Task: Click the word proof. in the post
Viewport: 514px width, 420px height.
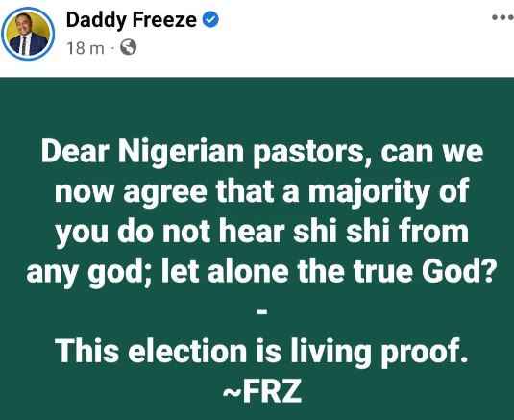Action: pyautogui.click(x=424, y=352)
